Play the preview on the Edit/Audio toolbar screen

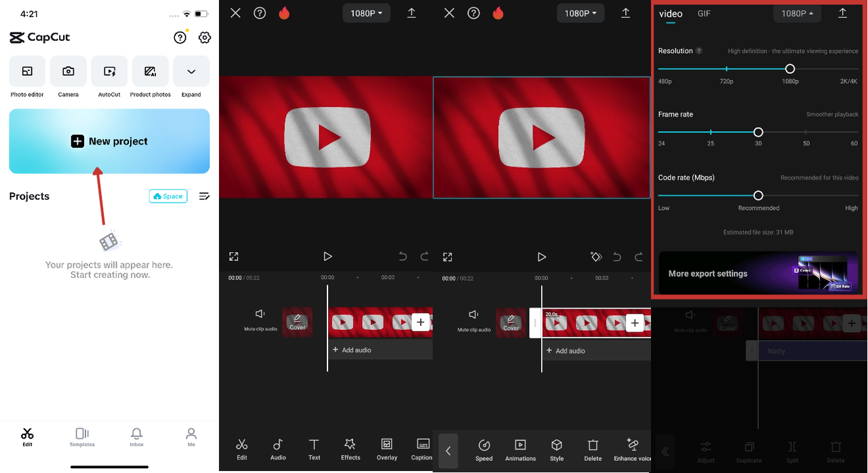click(x=328, y=256)
